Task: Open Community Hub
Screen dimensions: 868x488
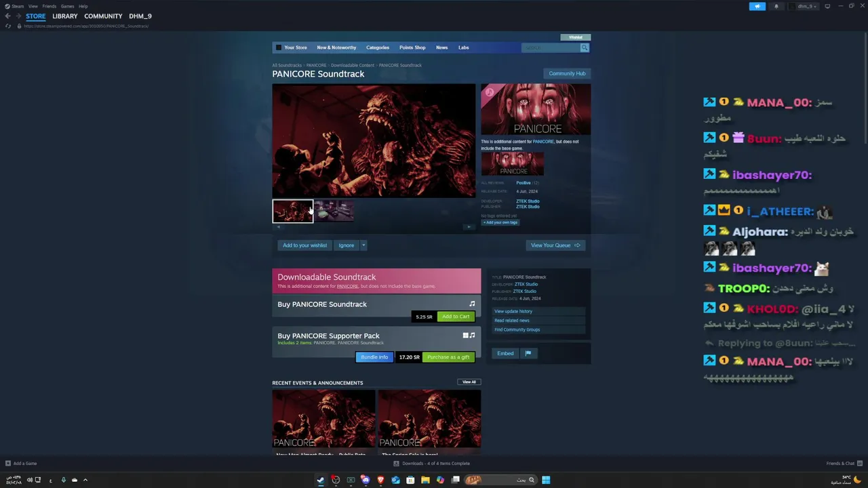Action: pyautogui.click(x=567, y=73)
